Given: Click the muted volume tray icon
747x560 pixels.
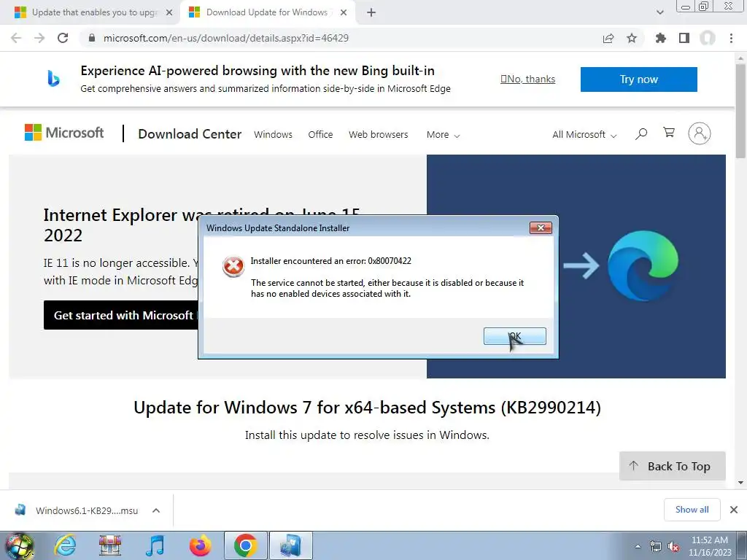Looking at the screenshot, I should pyautogui.click(x=673, y=546).
